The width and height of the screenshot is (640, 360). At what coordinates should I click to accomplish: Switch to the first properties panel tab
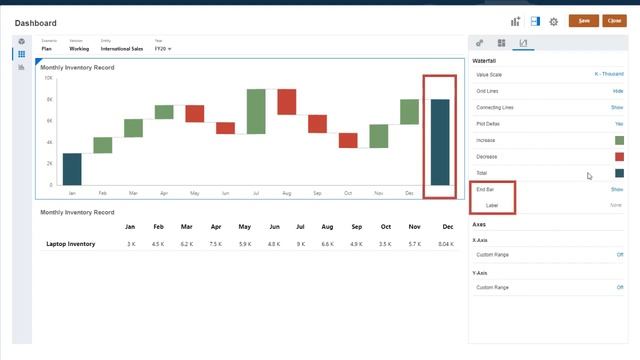coord(480,43)
